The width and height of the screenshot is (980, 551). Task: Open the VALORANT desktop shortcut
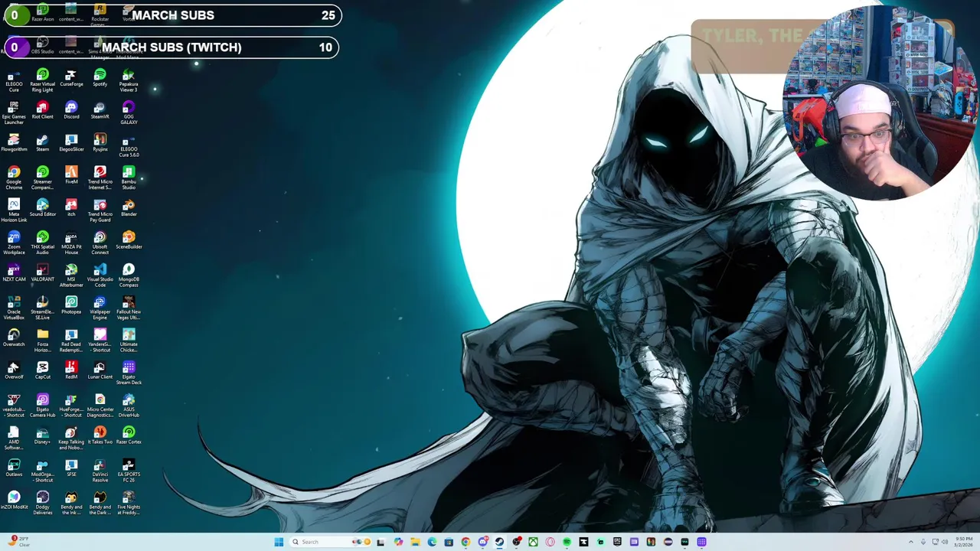tap(42, 273)
